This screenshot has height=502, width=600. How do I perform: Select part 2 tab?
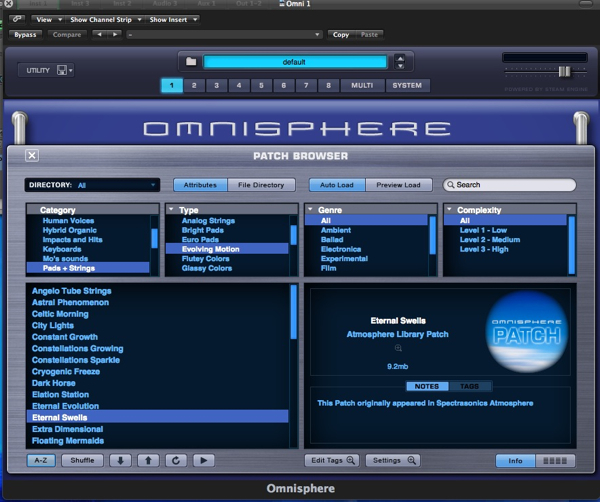(194, 85)
